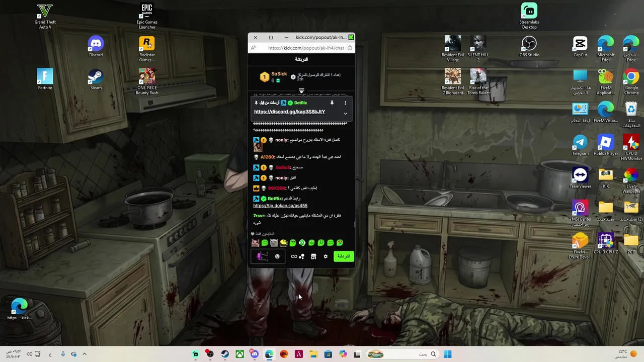Open the Grand Theft Auto V desktop shortcut
Viewport: 644px width, 362px height.
[45, 16]
